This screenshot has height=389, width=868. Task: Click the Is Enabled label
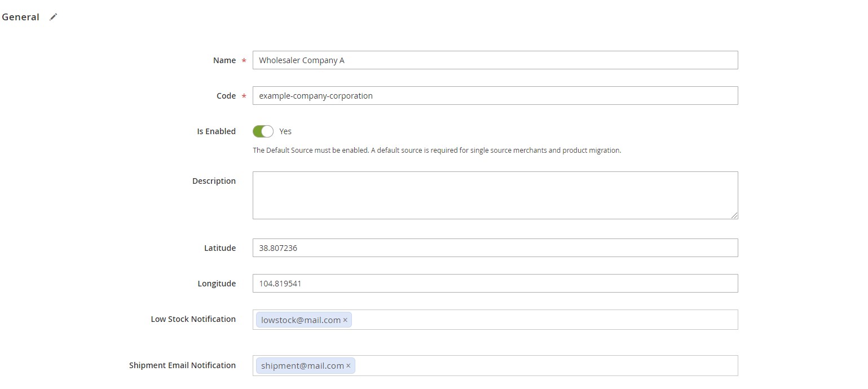click(x=216, y=131)
